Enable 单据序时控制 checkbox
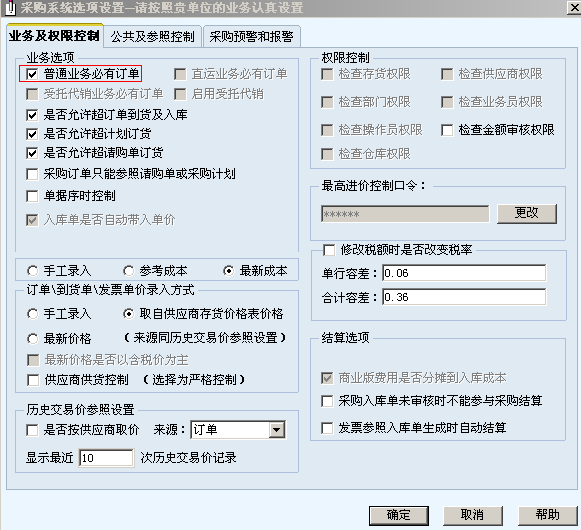This screenshot has width=581, height=530. coord(32,196)
